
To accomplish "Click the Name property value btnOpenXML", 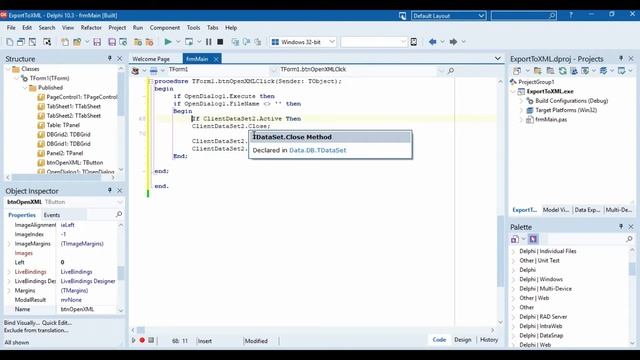I will click(78, 309).
